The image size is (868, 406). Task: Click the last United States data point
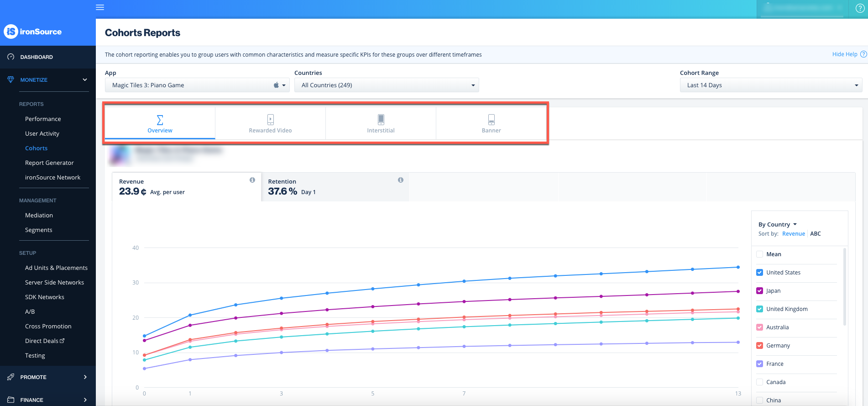click(738, 267)
